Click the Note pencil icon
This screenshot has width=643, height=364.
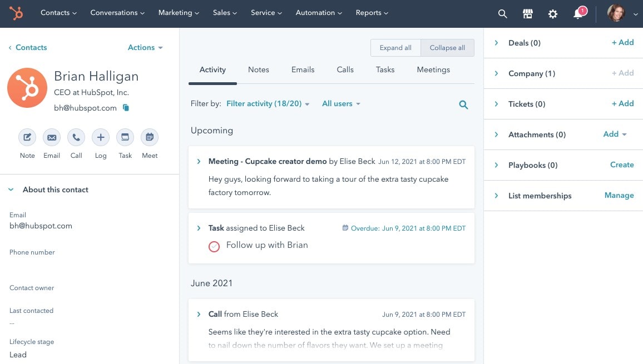[27, 137]
